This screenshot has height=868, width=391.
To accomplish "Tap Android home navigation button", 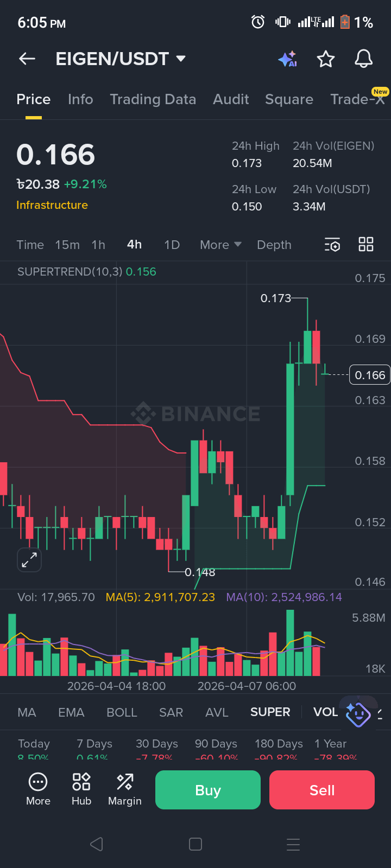I will pyautogui.click(x=195, y=844).
